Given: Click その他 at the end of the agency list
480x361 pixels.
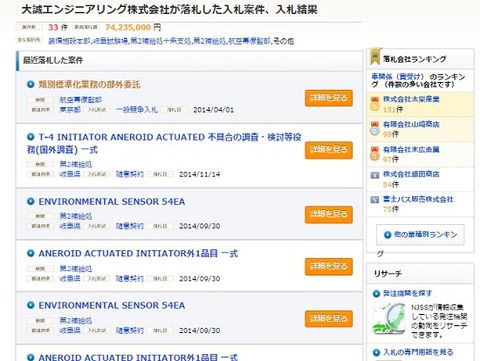Looking at the screenshot, I should 283,41.
